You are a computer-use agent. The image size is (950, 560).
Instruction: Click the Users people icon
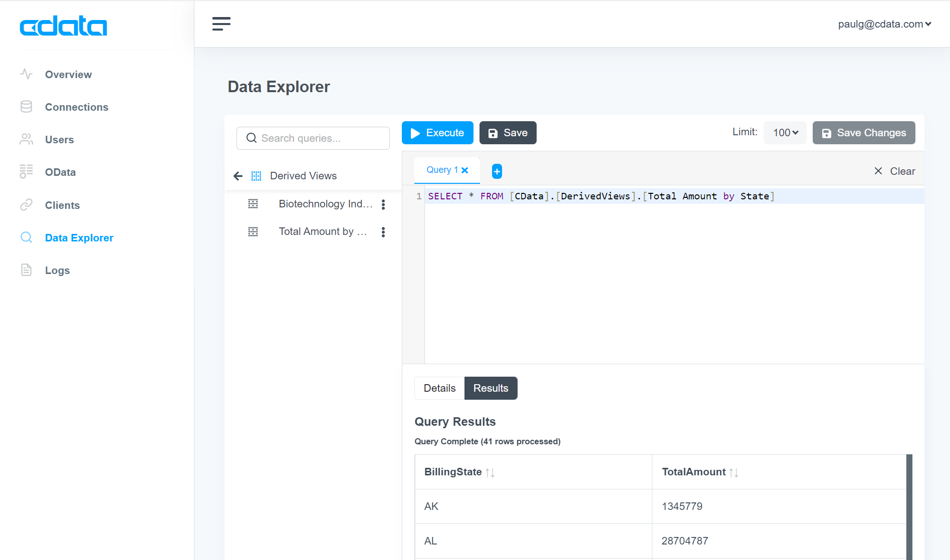pyautogui.click(x=26, y=139)
